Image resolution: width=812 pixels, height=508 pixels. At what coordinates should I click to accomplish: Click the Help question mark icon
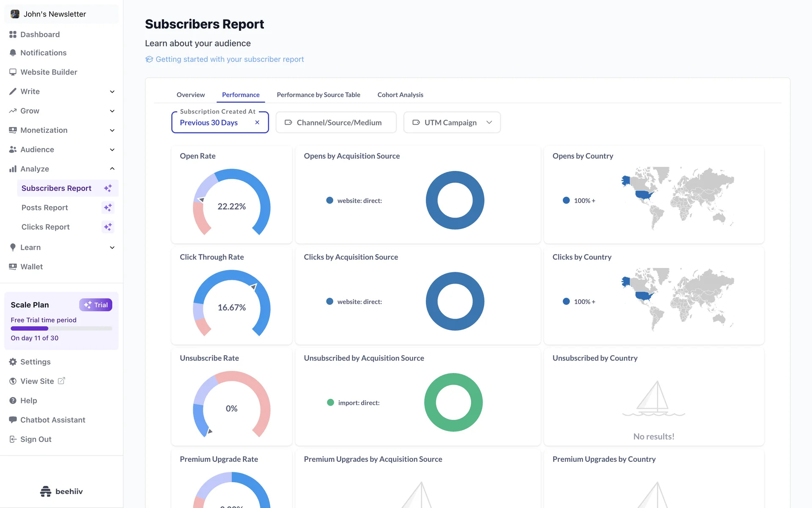[x=13, y=400]
